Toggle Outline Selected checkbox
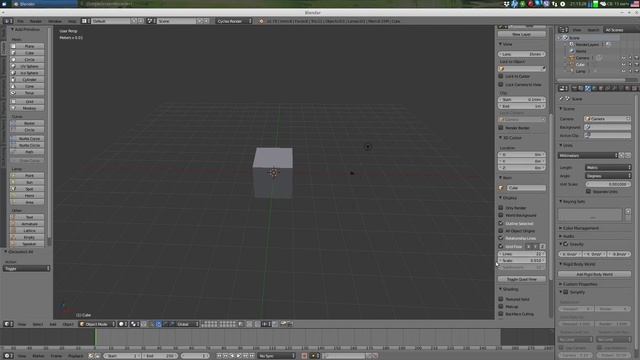Viewport: 640px width, 360px height. tap(501, 223)
